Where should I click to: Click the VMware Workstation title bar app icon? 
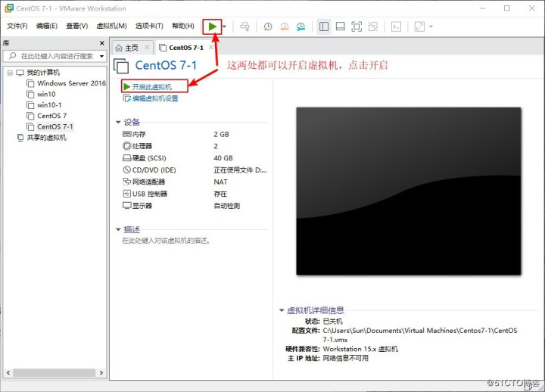8,8
